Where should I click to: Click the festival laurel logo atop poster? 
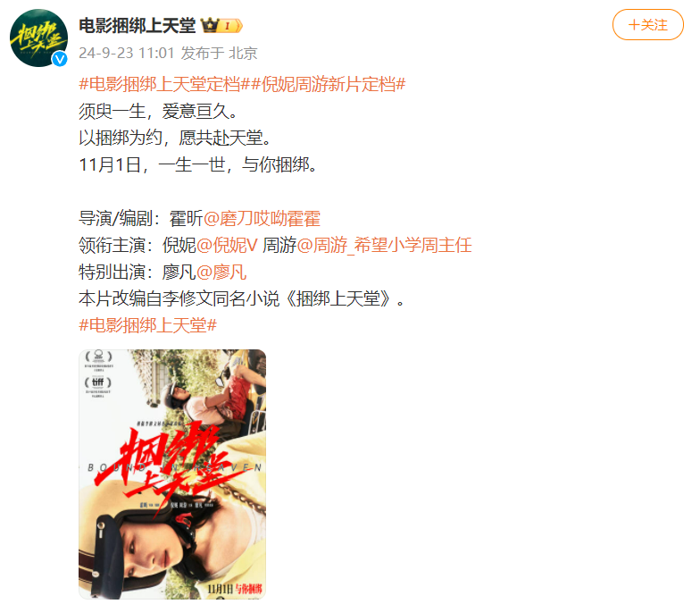pyautogui.click(x=98, y=356)
